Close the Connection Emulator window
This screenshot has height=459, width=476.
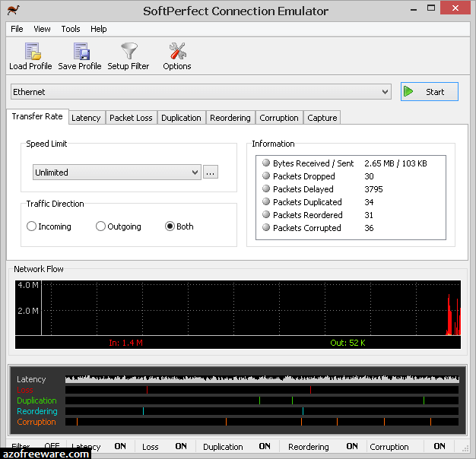click(455, 8)
